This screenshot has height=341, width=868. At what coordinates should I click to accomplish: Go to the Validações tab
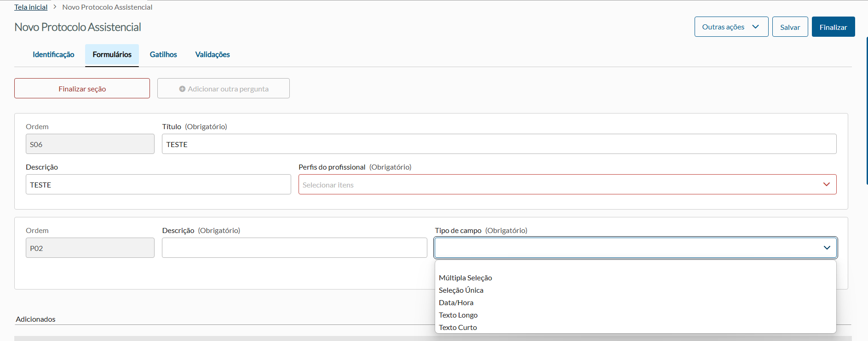pyautogui.click(x=213, y=55)
